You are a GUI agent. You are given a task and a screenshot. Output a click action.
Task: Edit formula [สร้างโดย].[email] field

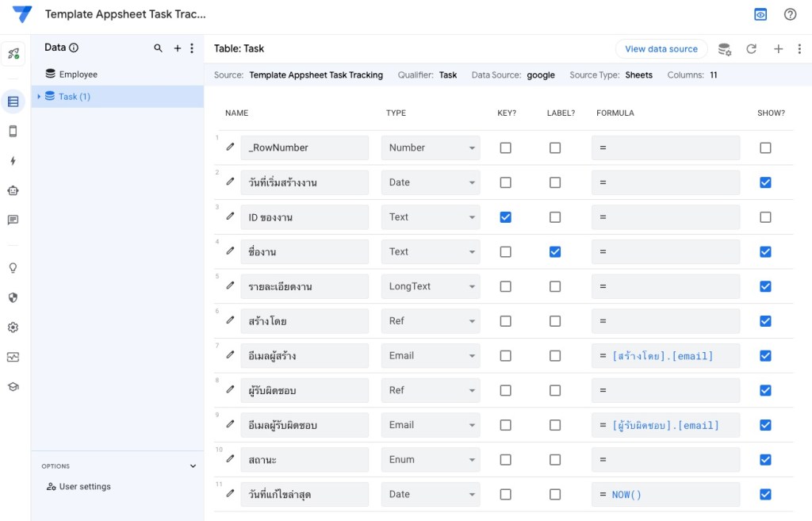coord(665,356)
